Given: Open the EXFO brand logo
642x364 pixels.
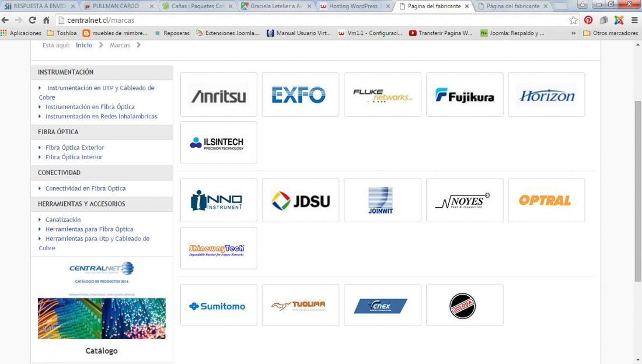Looking at the screenshot, I should pyautogui.click(x=301, y=94).
